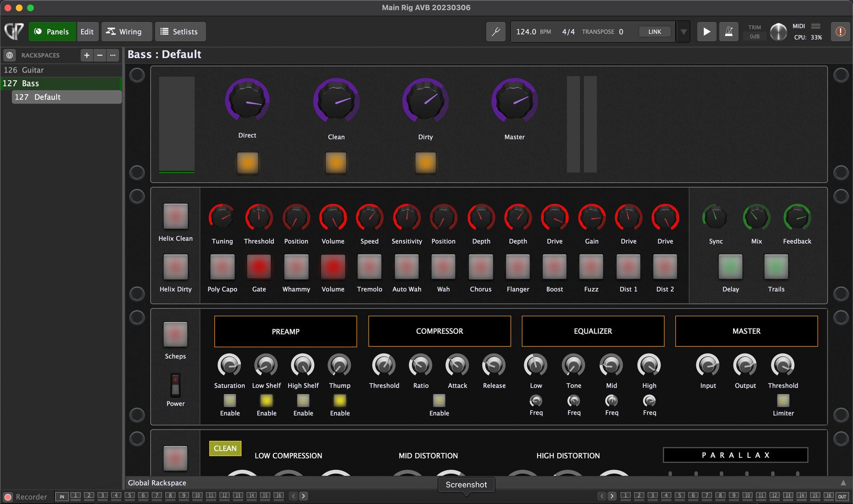Open the rackspaces globe icon

click(10, 55)
